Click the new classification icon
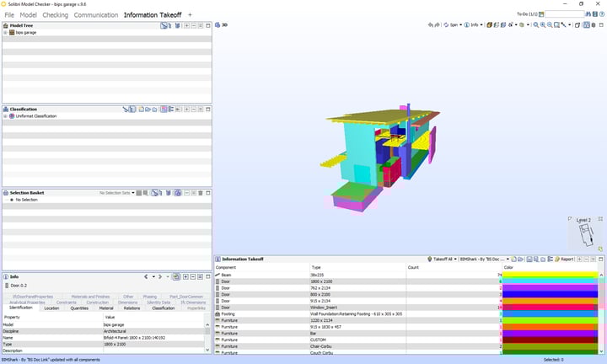607x364 pixels. point(142,110)
